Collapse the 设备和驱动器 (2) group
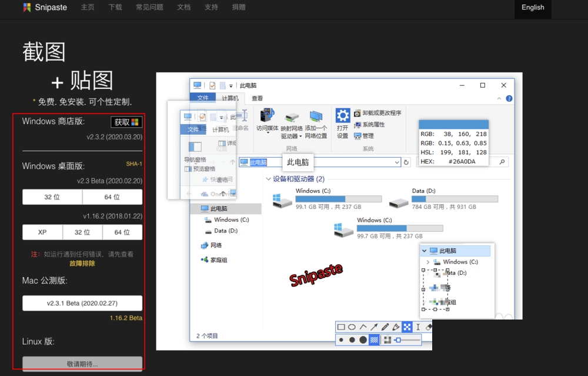Screen dimensions: 588x376 coord(268,179)
